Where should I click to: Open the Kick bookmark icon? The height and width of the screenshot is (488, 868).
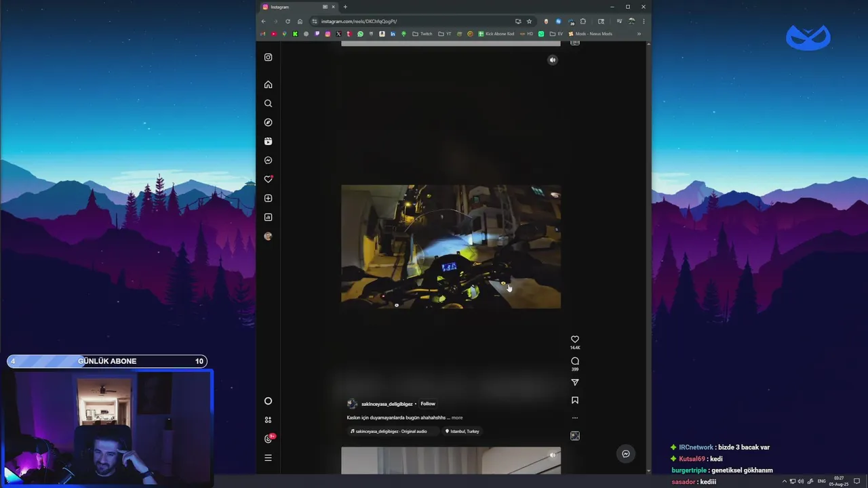(295, 34)
